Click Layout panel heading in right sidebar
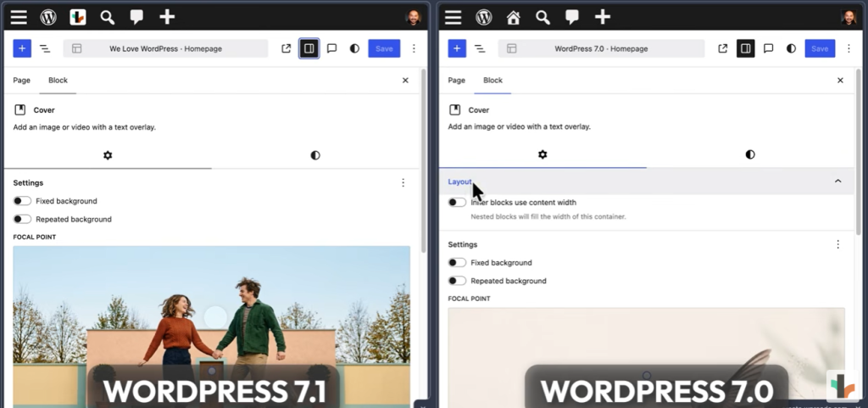The image size is (868, 408). (x=459, y=182)
